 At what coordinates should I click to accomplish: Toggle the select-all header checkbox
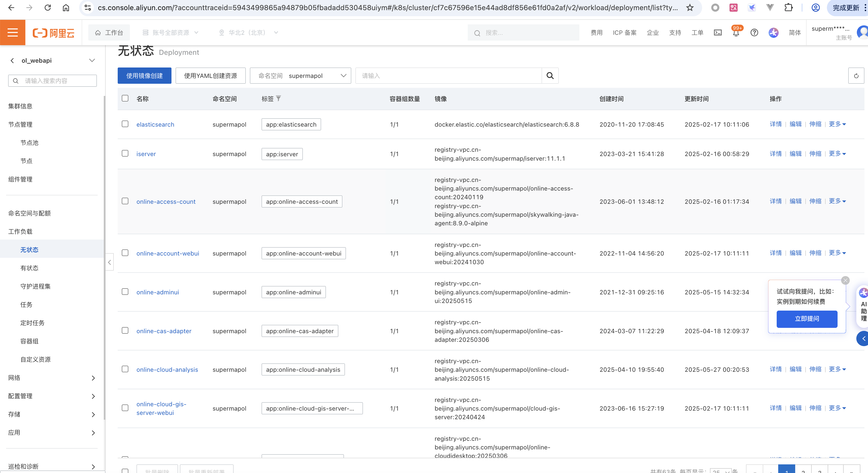[x=125, y=98]
